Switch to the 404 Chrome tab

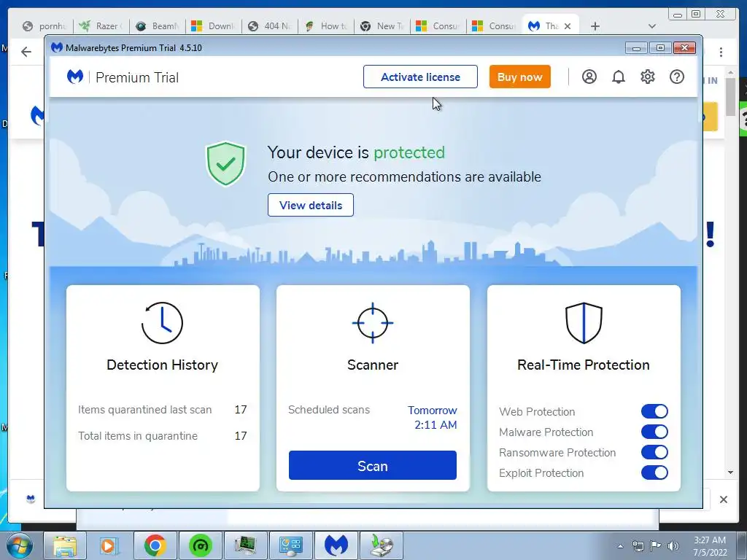pos(270,26)
